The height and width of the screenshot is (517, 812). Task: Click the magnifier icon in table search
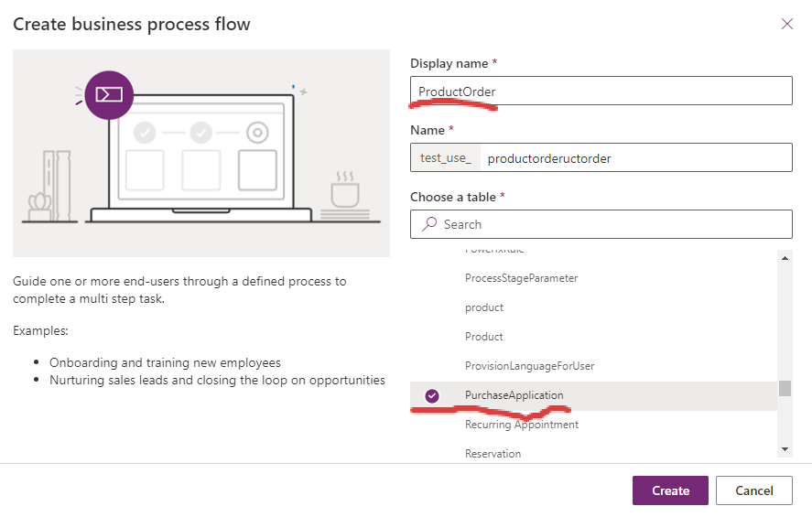click(x=428, y=224)
